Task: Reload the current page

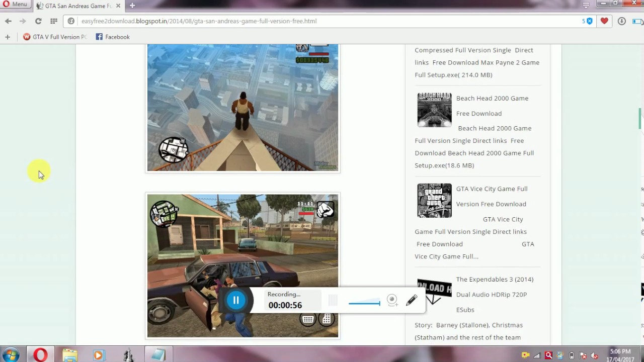Action: [x=38, y=21]
